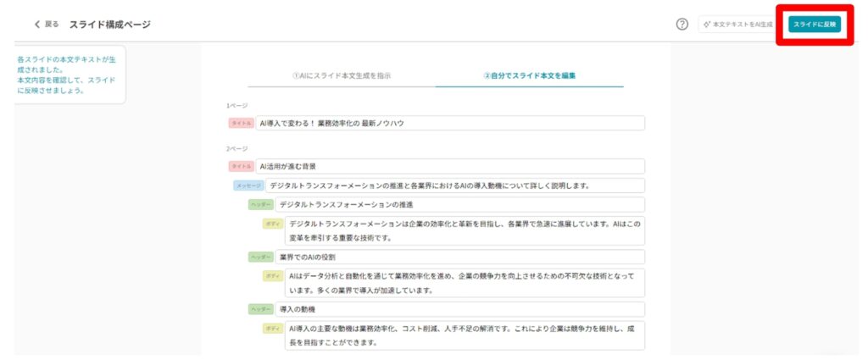
Task: Click the 'スライドに反映' button
Action: [814, 25]
